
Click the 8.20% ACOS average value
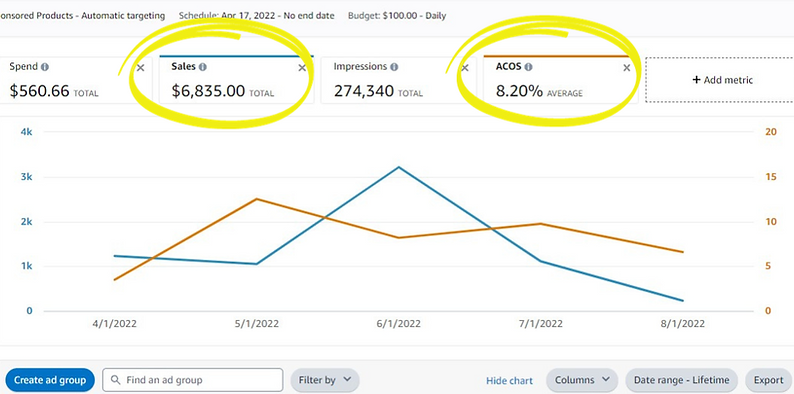tap(519, 92)
